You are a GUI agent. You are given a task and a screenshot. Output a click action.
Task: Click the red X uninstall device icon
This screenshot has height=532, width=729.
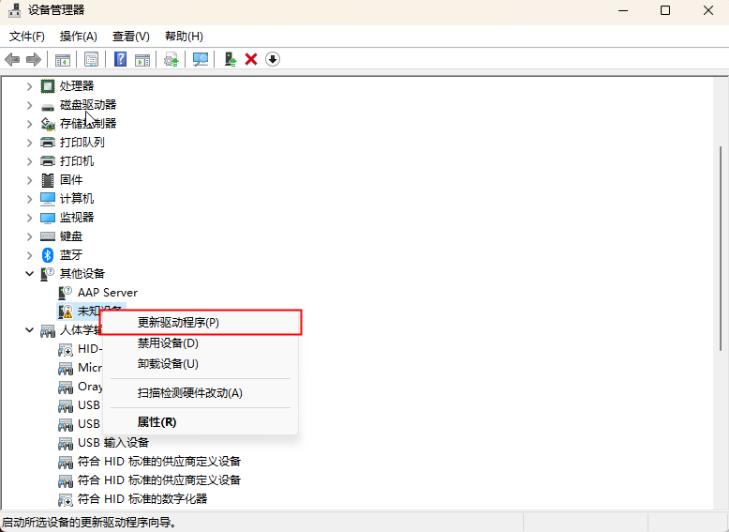coord(251,60)
